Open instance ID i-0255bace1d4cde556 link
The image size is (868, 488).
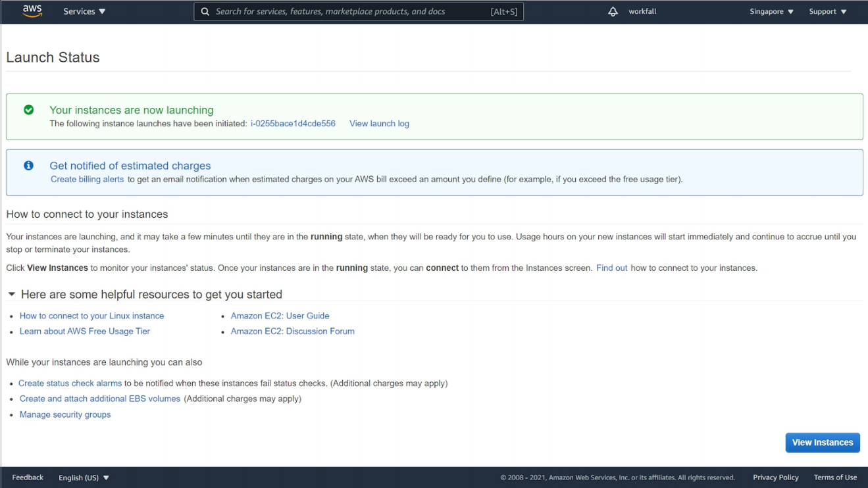[x=293, y=124]
